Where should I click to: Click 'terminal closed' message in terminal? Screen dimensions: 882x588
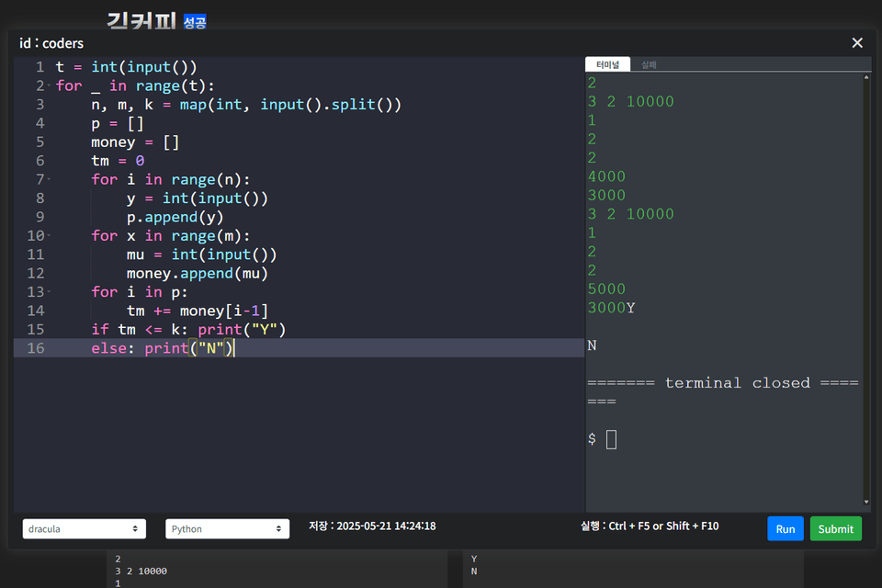click(x=738, y=383)
